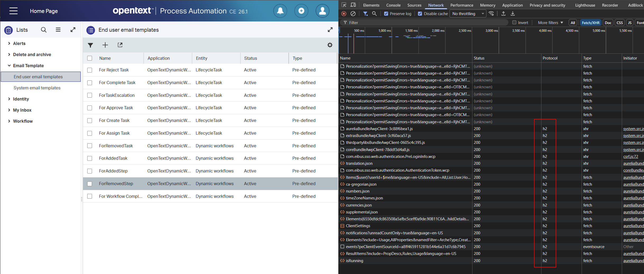Open System email templates list
The height and width of the screenshot is (274, 644).
coord(37,88)
